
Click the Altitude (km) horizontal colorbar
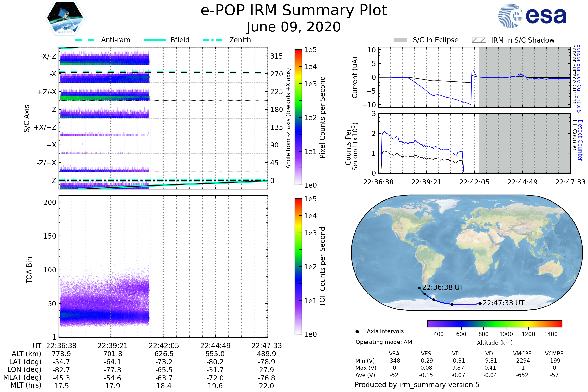[494, 323]
